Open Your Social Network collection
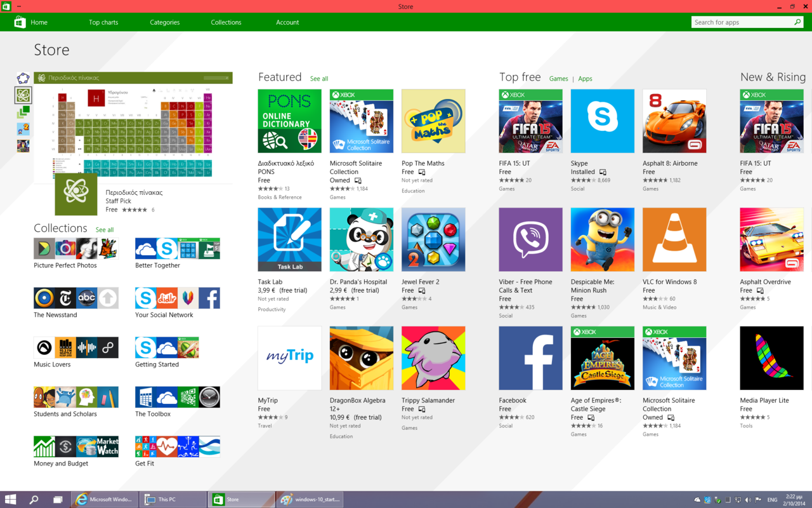812x508 pixels. 178,303
